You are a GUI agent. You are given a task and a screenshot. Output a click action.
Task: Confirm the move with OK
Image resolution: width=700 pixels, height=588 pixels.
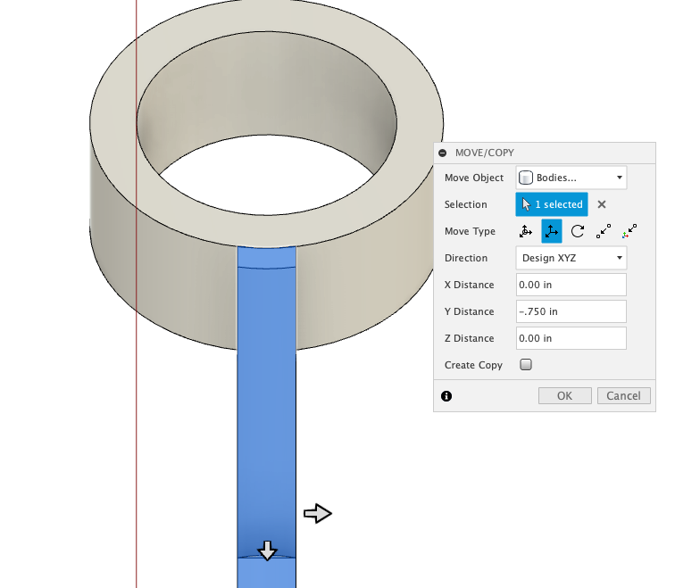(x=564, y=396)
